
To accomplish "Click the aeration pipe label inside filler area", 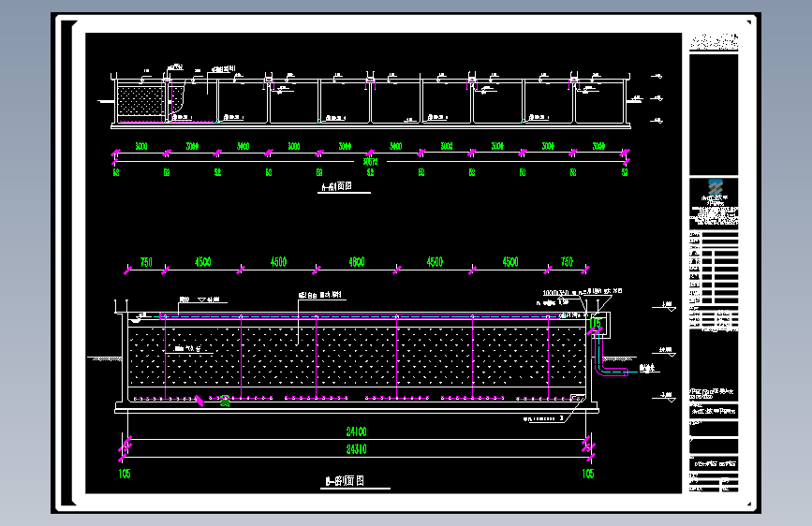I will pyautogui.click(x=187, y=349).
